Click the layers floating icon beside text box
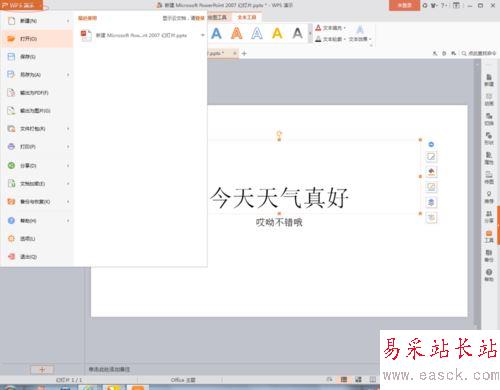The image size is (500, 390). click(x=431, y=202)
